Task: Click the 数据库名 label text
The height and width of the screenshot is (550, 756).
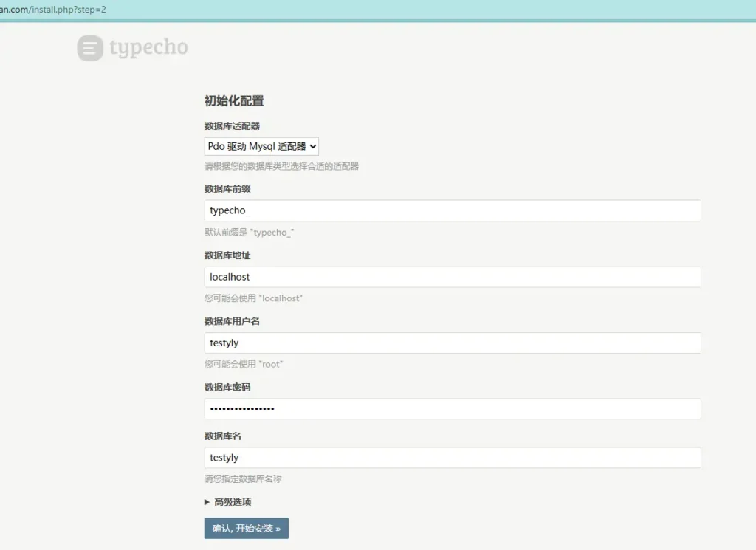Action: click(223, 436)
